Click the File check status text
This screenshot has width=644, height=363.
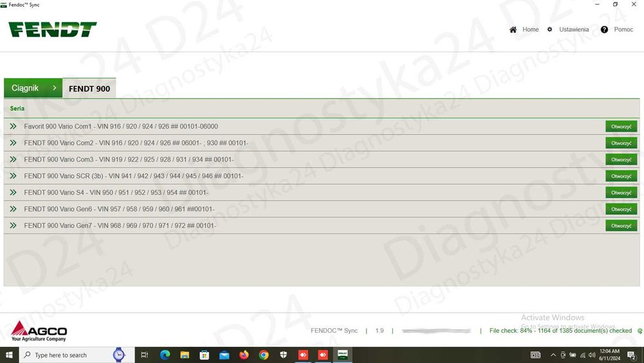coord(560,331)
